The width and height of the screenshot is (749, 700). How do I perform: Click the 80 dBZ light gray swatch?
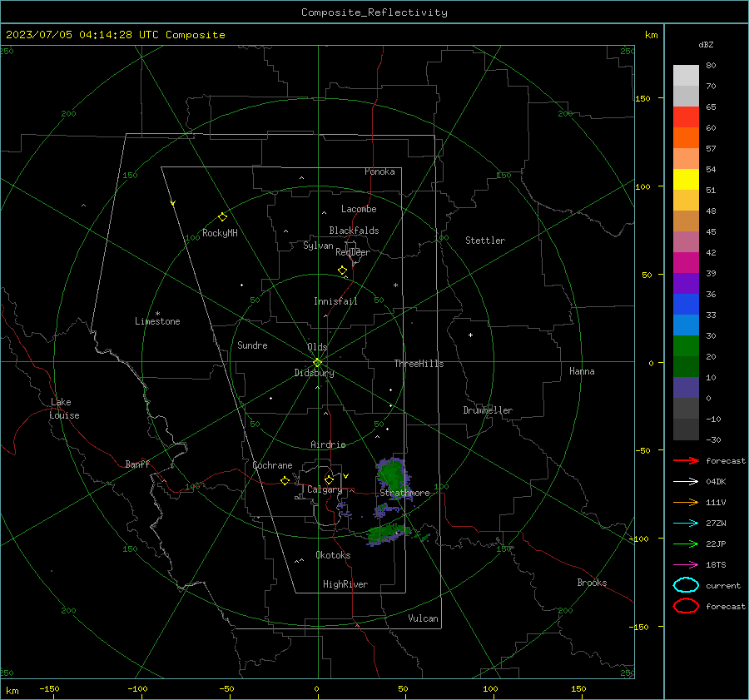(x=686, y=75)
